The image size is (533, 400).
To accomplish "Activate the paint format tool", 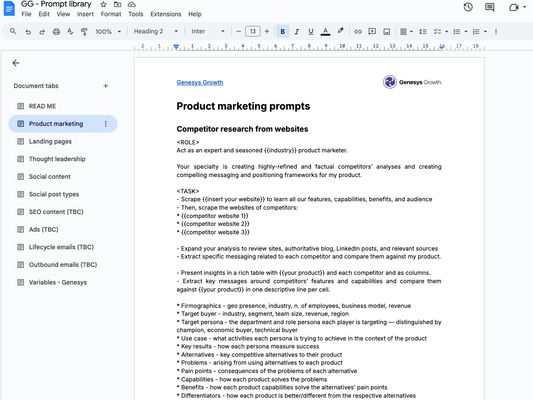I will pyautogui.click(x=84, y=32).
